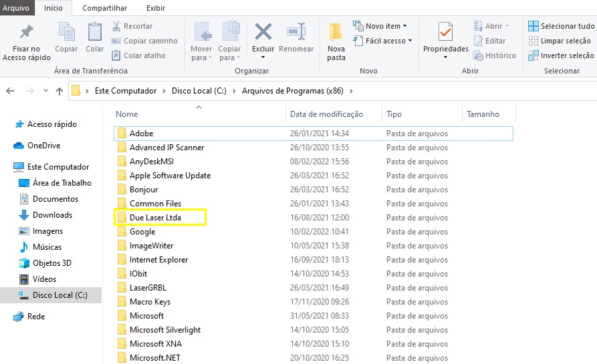Select the Common Files folder
The height and width of the screenshot is (364, 597).
pyautogui.click(x=313, y=204)
